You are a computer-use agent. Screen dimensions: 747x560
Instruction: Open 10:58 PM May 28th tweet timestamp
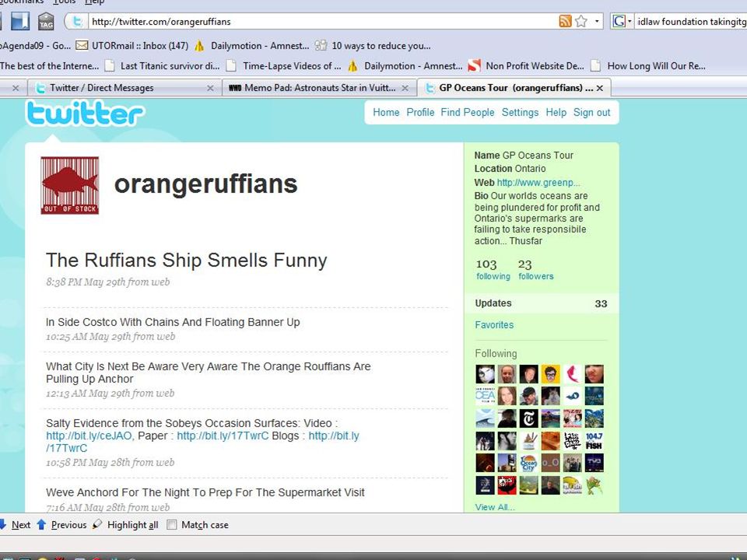tap(110, 462)
